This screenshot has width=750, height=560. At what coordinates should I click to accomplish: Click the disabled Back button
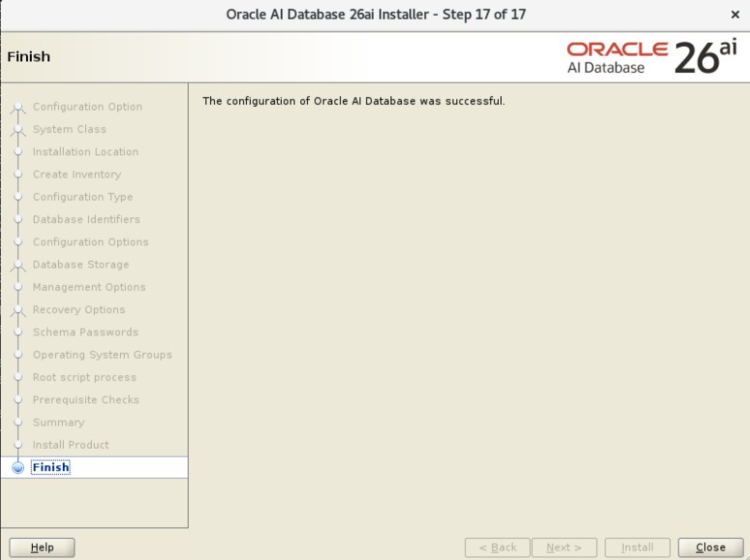(x=497, y=547)
